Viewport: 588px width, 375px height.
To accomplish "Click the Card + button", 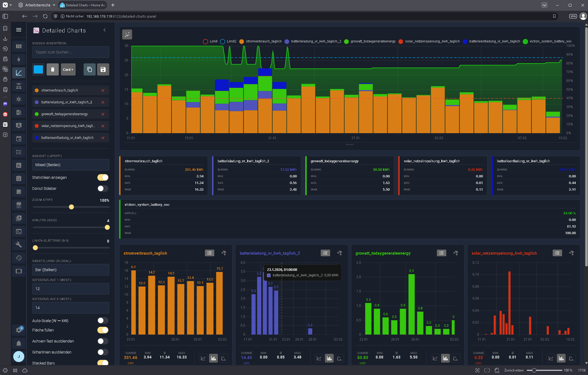I will [68, 69].
